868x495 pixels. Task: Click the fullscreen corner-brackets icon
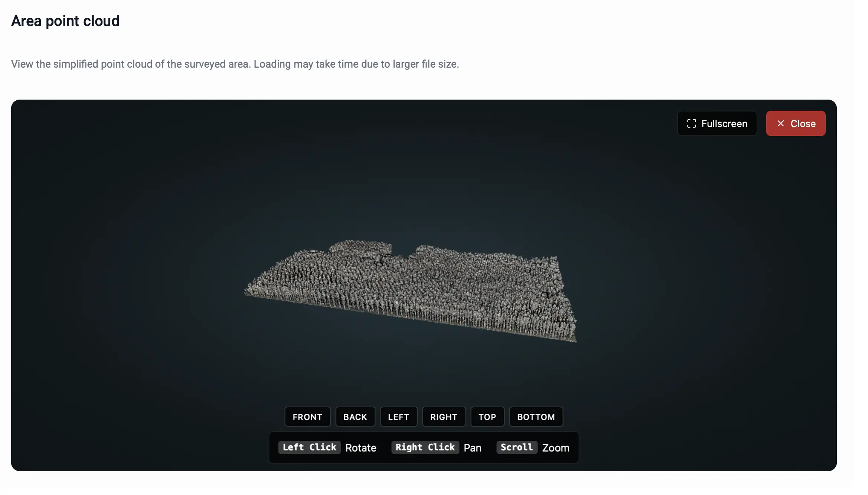coord(691,123)
